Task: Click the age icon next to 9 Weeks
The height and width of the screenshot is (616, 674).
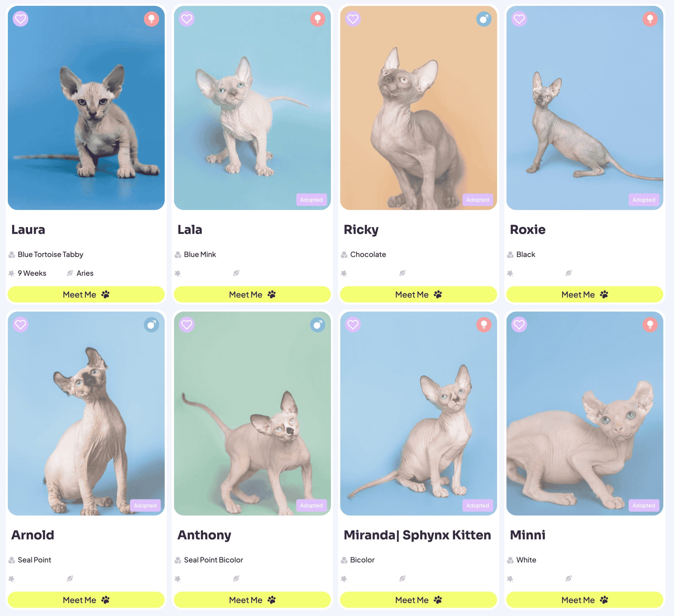Action: [x=12, y=274]
